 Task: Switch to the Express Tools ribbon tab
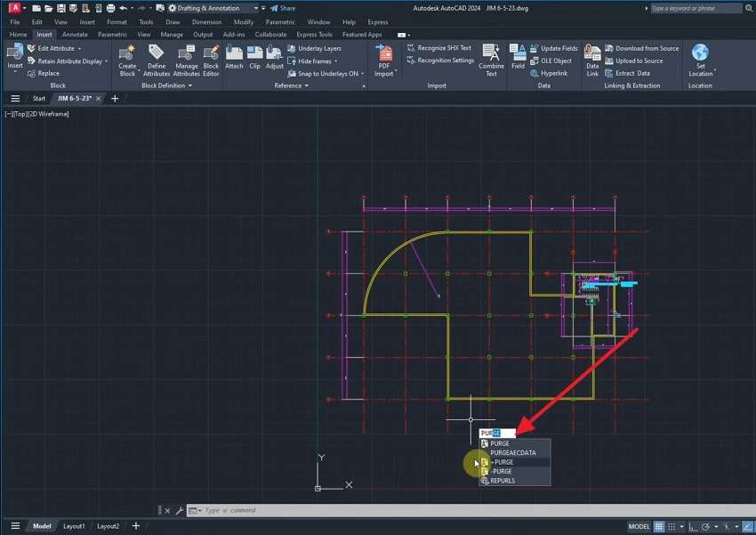[x=314, y=34]
